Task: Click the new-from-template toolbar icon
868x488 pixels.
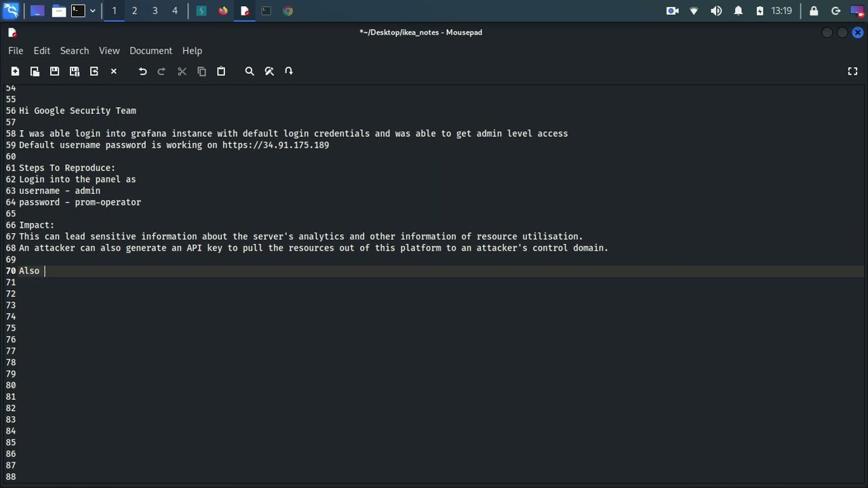Action: click(35, 71)
